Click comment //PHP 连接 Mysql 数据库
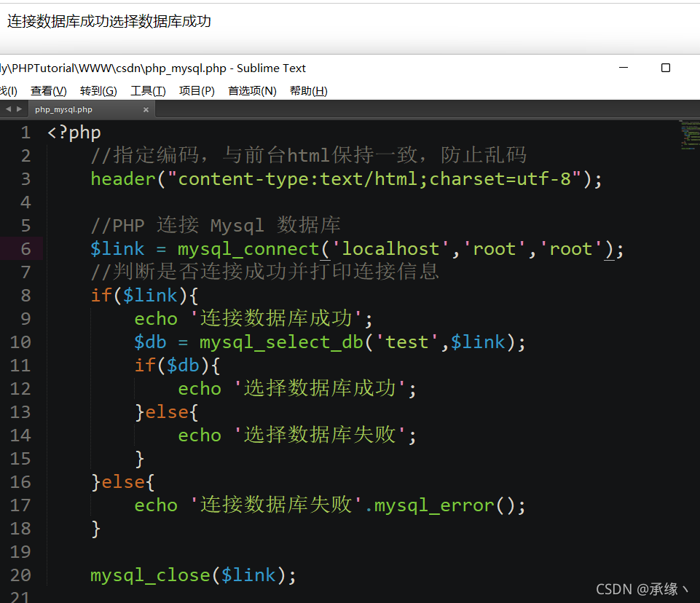Image resolution: width=700 pixels, height=603 pixels. [215, 226]
